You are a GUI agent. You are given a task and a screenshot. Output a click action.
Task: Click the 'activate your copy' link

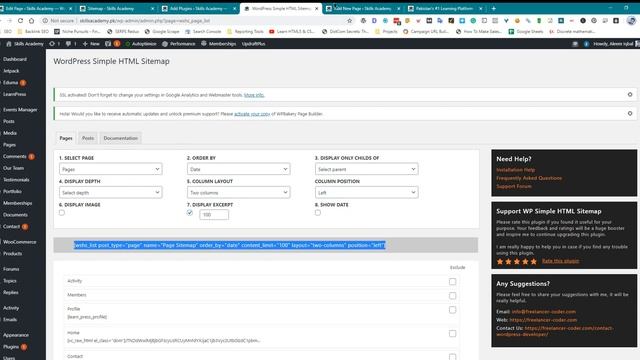tap(252, 114)
